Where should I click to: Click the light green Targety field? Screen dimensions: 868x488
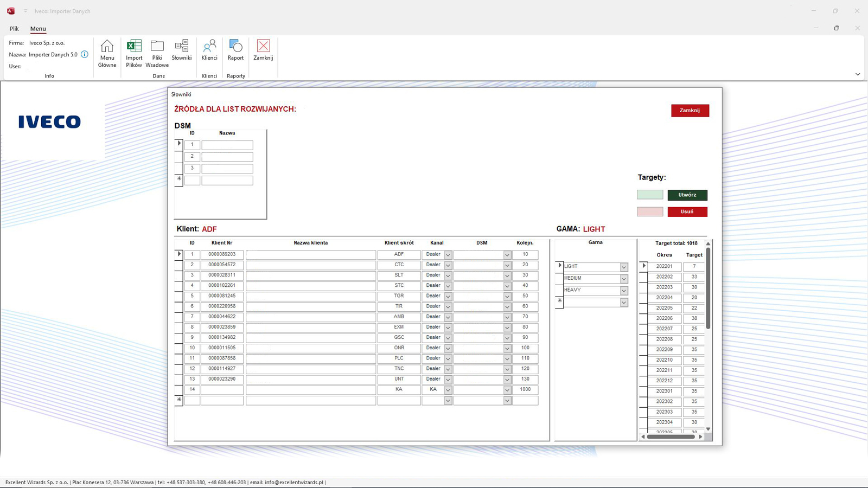pyautogui.click(x=650, y=195)
